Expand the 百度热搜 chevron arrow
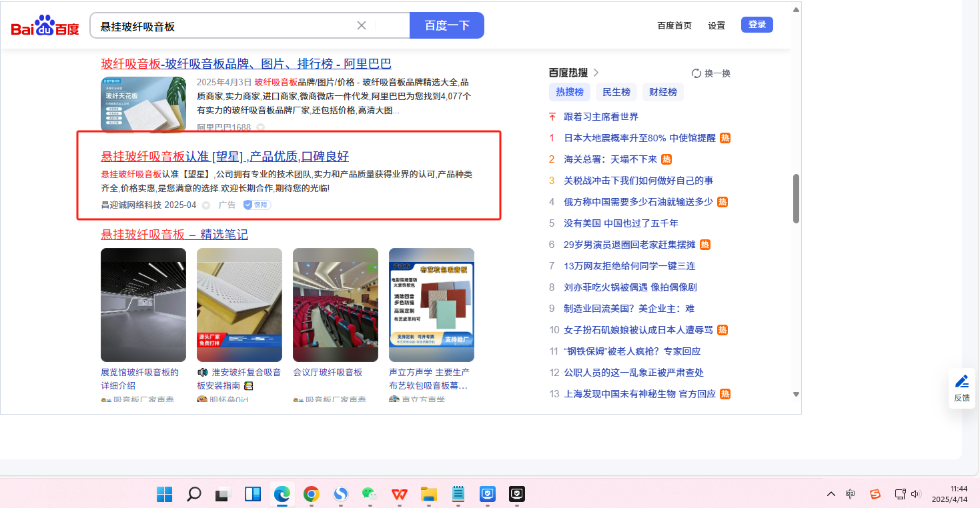980x508 pixels. pyautogui.click(x=596, y=73)
